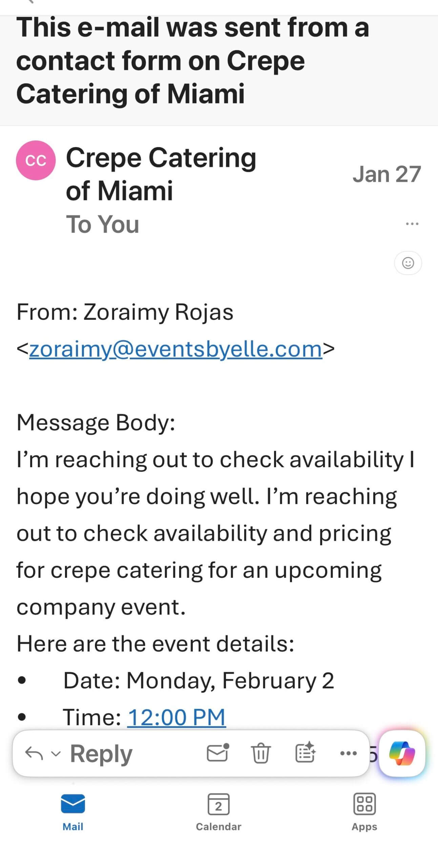The image size is (438, 868).
Task: Open the summarize notes icon
Action: pos(306,752)
